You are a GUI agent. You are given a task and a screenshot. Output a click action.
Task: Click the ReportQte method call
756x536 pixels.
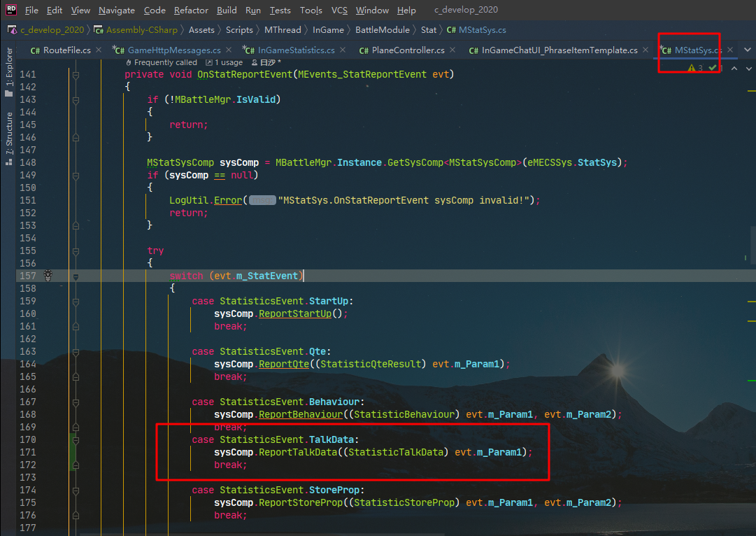(x=284, y=364)
